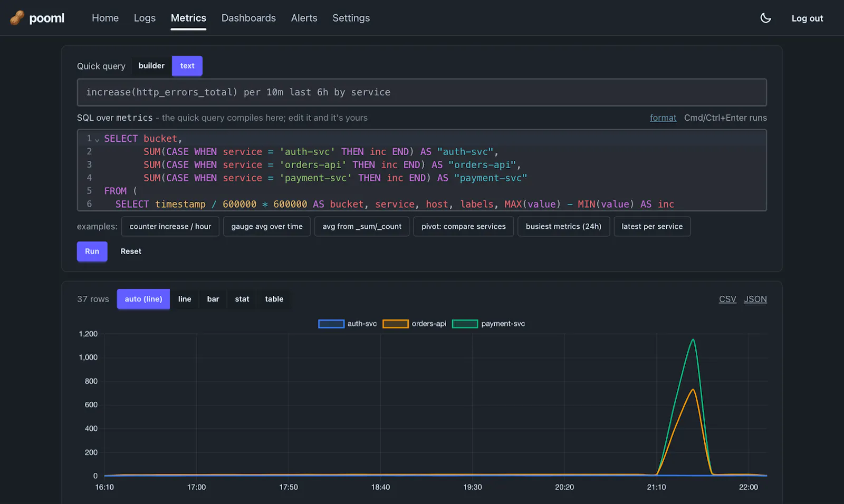Open the Dashboards nav item
844x504 pixels.
pos(248,18)
